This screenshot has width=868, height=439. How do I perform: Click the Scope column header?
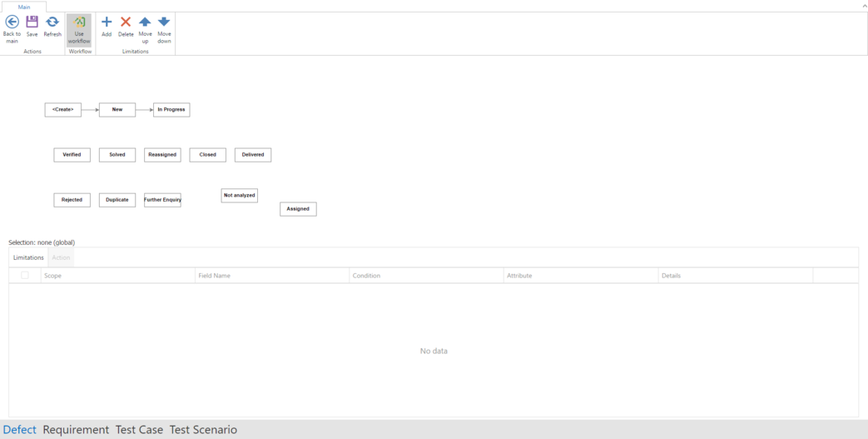53,276
